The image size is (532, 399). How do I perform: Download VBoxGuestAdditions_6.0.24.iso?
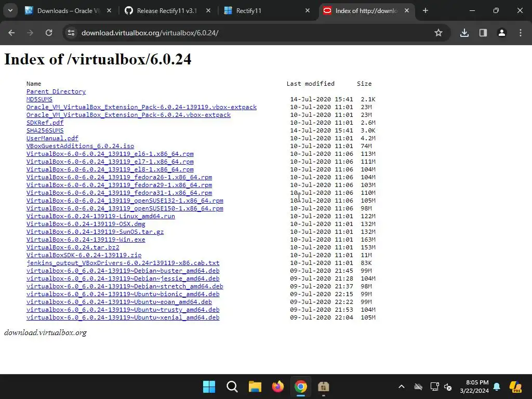coord(80,146)
